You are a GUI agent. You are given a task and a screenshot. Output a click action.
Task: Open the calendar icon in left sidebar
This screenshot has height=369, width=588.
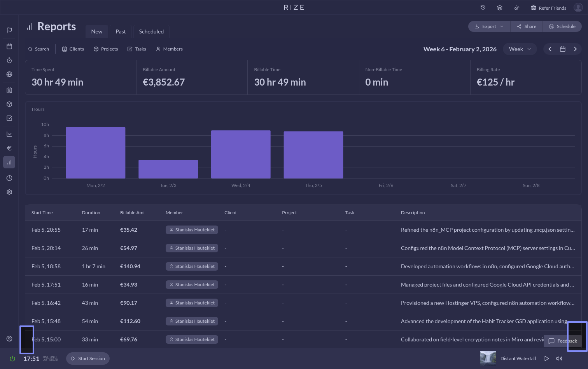pyautogui.click(x=9, y=46)
